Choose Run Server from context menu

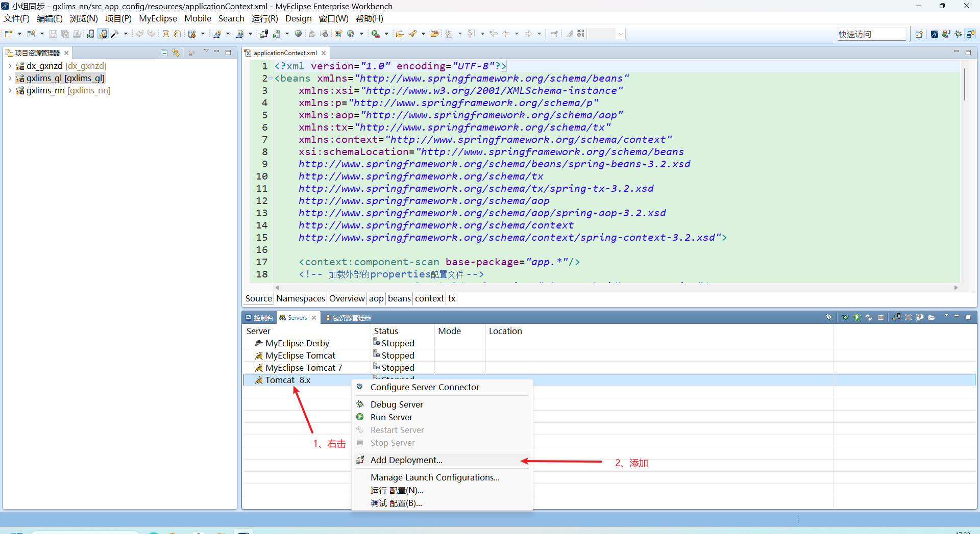click(442, 417)
